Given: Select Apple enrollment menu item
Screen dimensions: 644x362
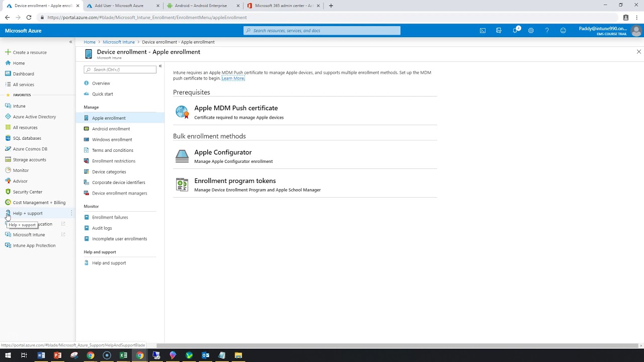Looking at the screenshot, I should pyautogui.click(x=120, y=118).
